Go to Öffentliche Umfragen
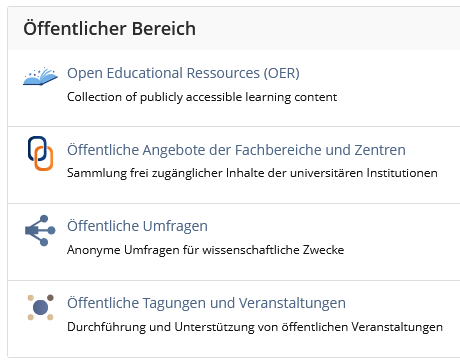The width and height of the screenshot is (460, 364). click(137, 226)
